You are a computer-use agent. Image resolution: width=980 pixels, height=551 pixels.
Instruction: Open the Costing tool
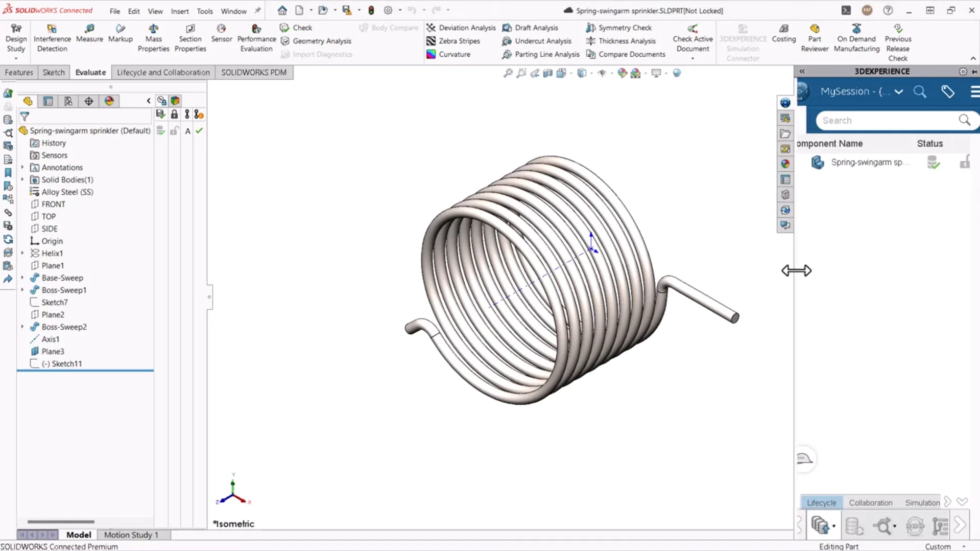(783, 33)
